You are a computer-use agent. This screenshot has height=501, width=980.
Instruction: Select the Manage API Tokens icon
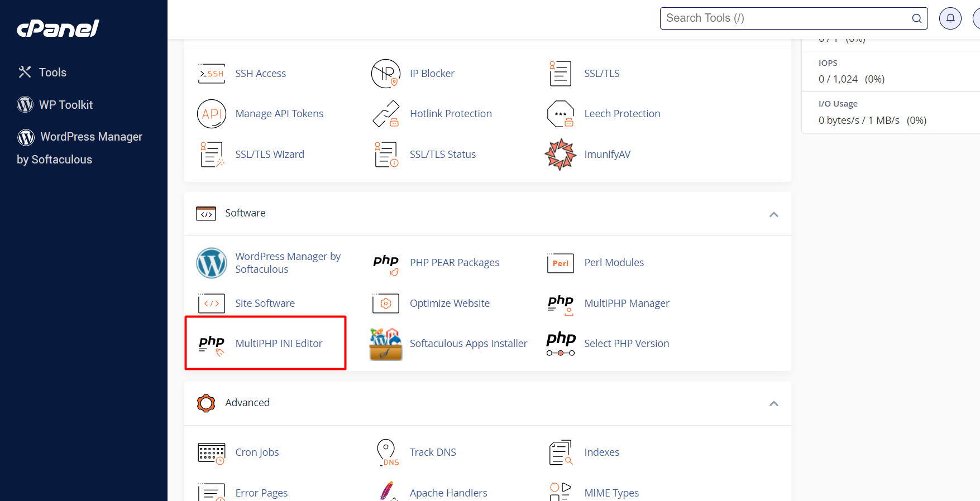click(x=212, y=114)
